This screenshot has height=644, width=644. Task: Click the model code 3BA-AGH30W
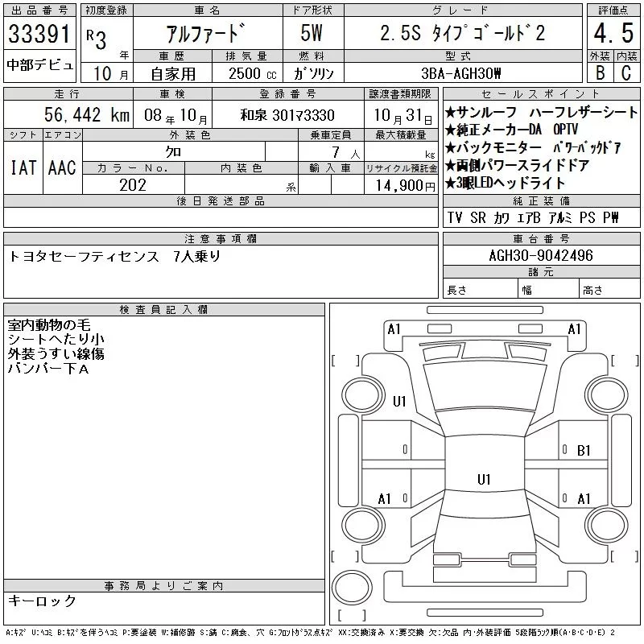[460, 73]
